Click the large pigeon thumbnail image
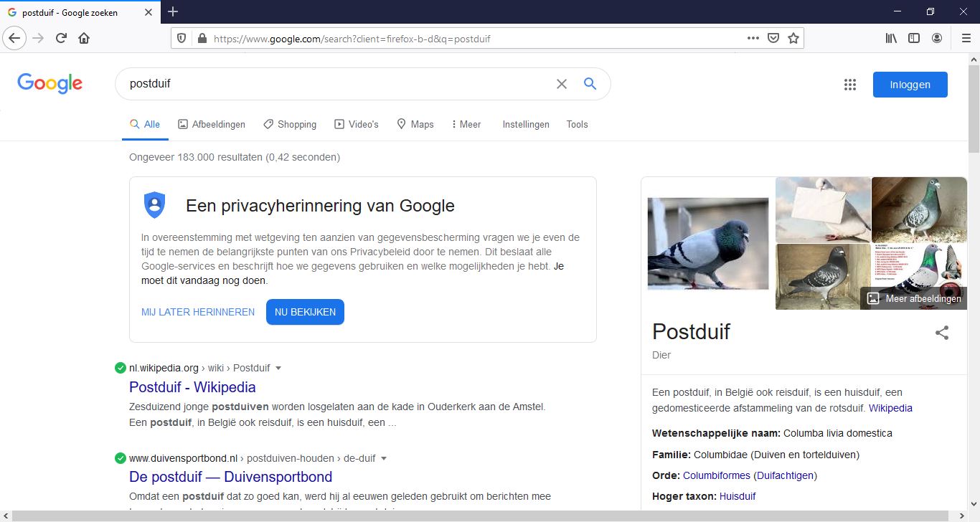The image size is (980, 522). coord(707,244)
